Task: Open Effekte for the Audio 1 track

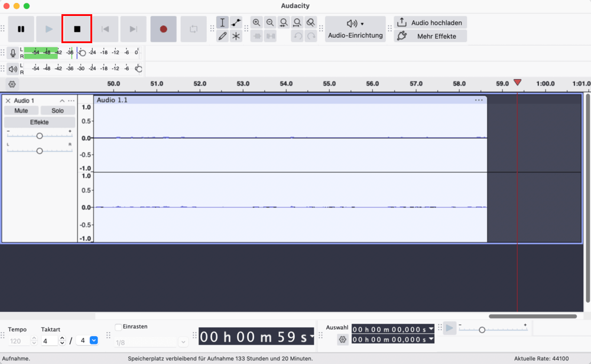Action: click(x=40, y=122)
